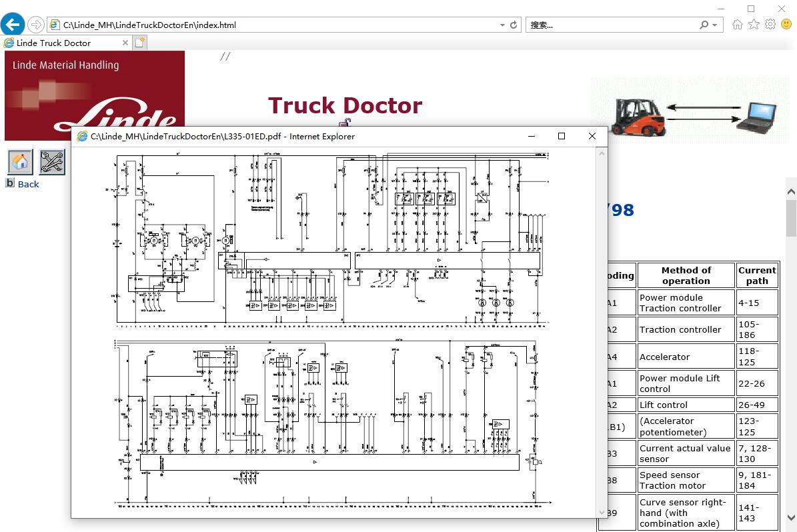Click the smiley feedback icon
797x532 pixels.
(786, 25)
